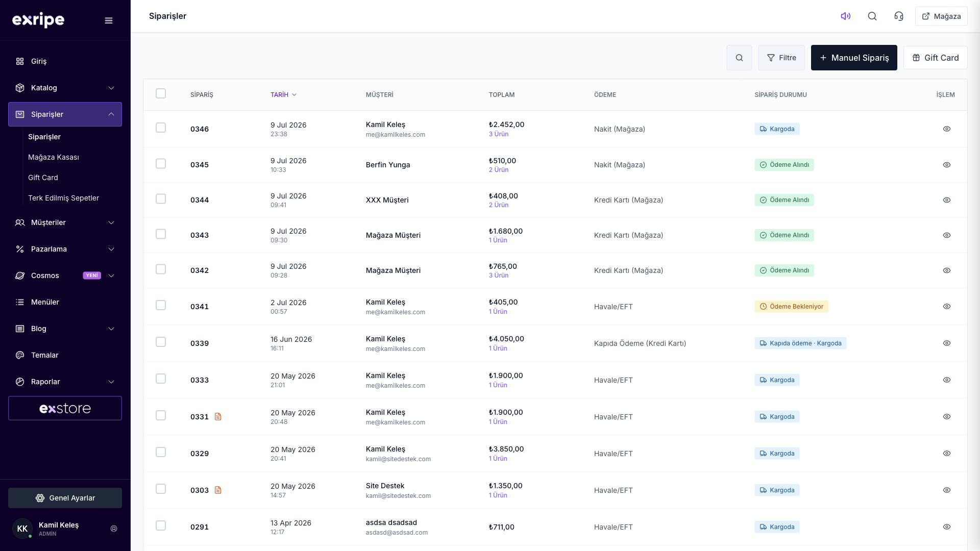This screenshot has width=980, height=551.
Task: Open the orders table search icon button
Action: 739,58
